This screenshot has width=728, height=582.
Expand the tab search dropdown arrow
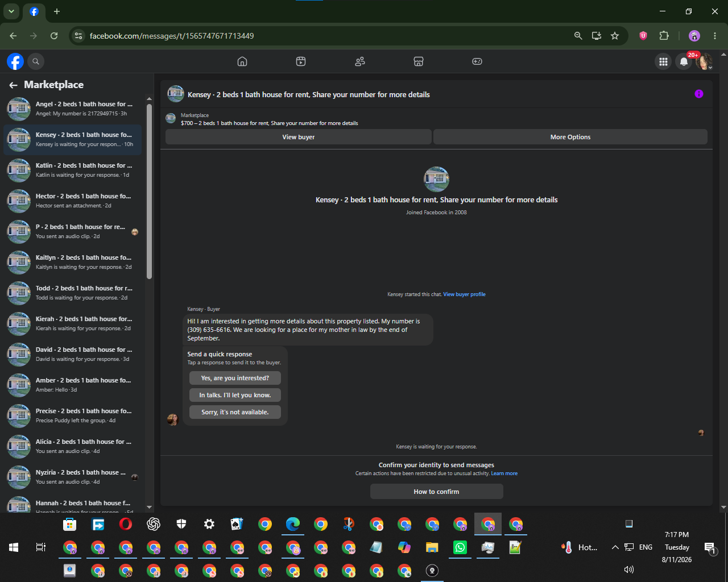(11, 11)
